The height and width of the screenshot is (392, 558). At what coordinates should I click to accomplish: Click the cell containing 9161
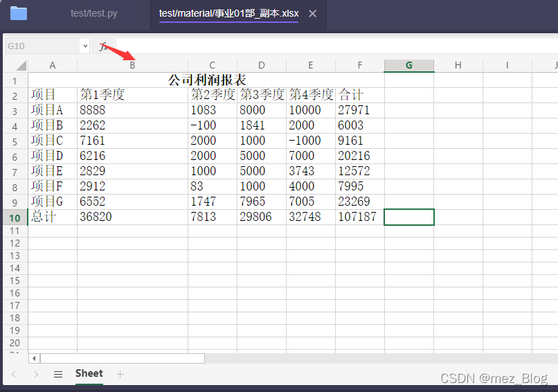(360, 141)
